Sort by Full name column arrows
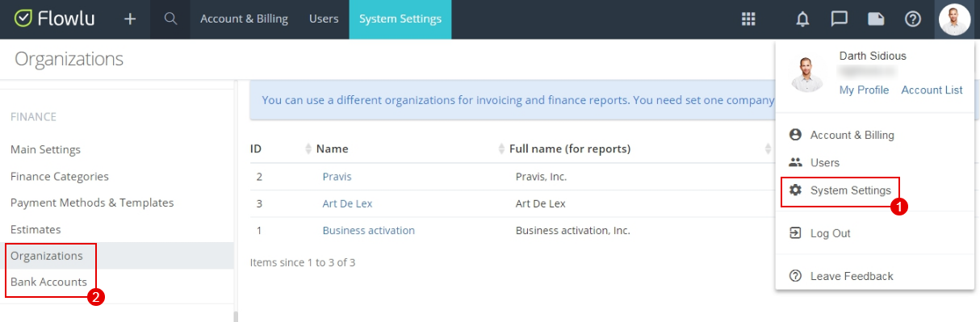This screenshot has width=980, height=322. [x=768, y=149]
